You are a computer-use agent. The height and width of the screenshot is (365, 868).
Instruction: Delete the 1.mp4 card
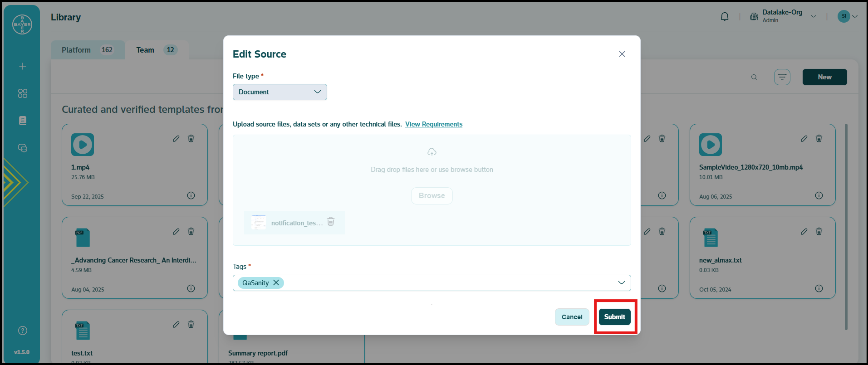pyautogui.click(x=191, y=139)
